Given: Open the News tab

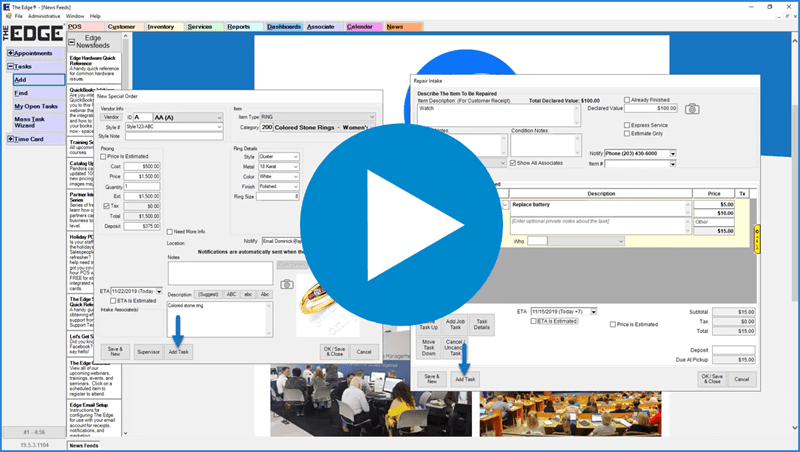Looking at the screenshot, I should 403,27.
